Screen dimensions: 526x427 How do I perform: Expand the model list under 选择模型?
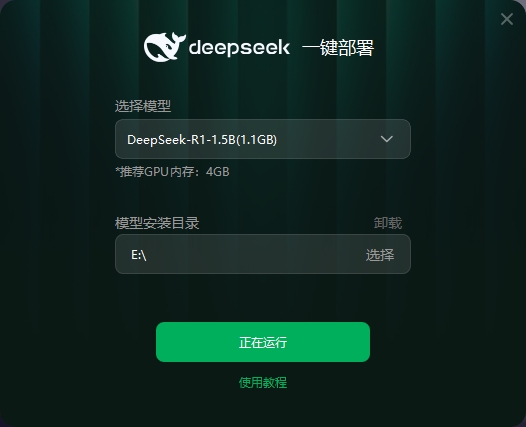263,139
